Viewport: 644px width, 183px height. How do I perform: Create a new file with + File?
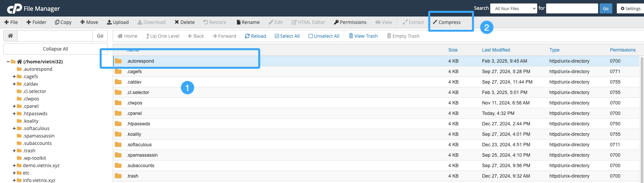click(x=11, y=22)
